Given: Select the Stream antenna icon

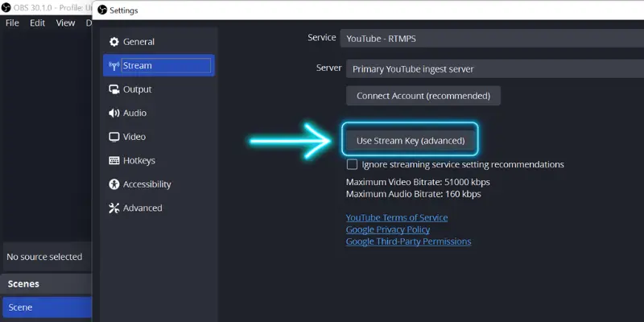Looking at the screenshot, I should pyautogui.click(x=114, y=66).
